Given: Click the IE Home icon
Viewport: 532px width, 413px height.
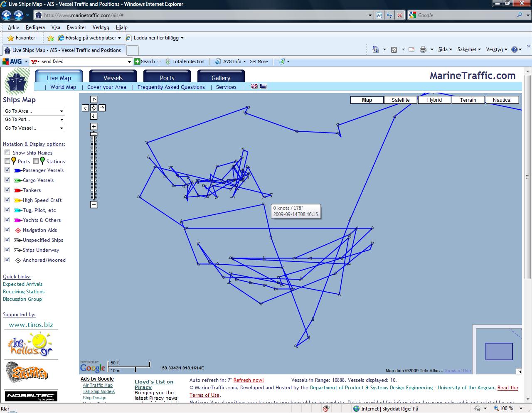Looking at the screenshot, I should [376, 49].
